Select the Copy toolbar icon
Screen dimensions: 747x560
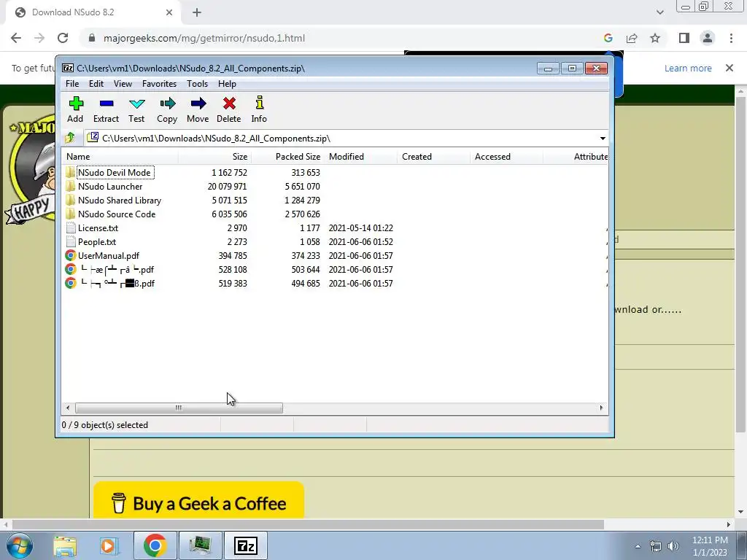pos(167,109)
